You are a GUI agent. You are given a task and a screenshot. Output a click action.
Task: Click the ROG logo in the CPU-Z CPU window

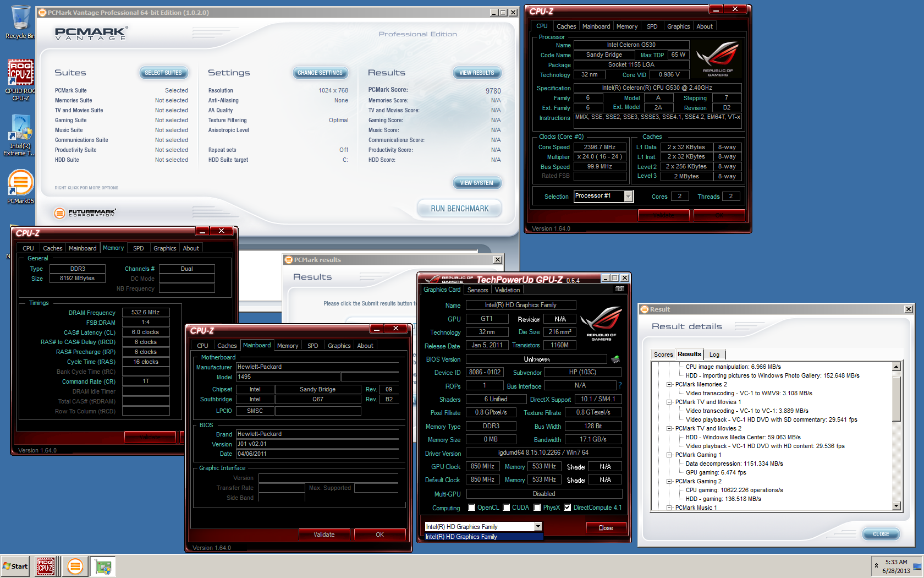717,58
